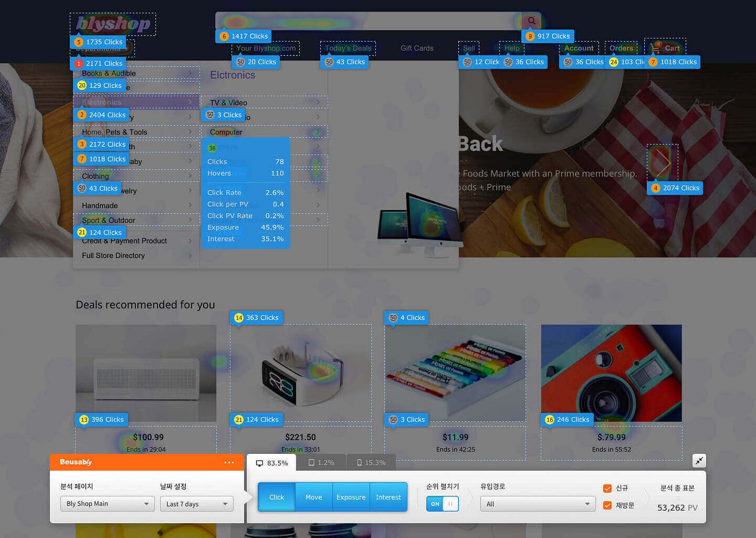Viewport: 756px width, 538px height.
Task: Expand the Full Store Directory chevron
Action: click(190, 255)
